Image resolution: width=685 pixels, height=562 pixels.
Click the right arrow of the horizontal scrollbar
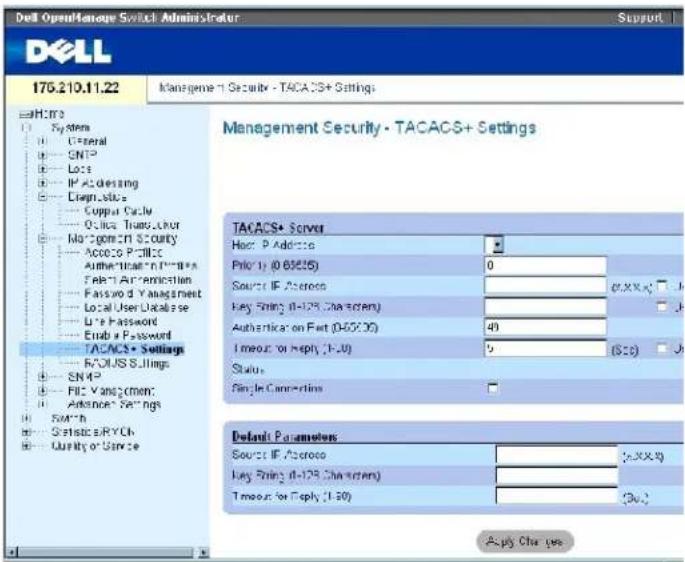203,552
